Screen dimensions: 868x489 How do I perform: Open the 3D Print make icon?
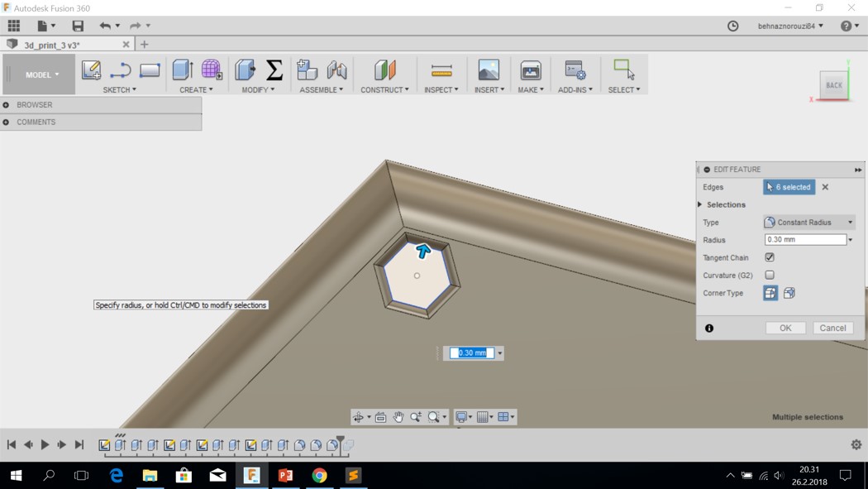click(x=531, y=70)
